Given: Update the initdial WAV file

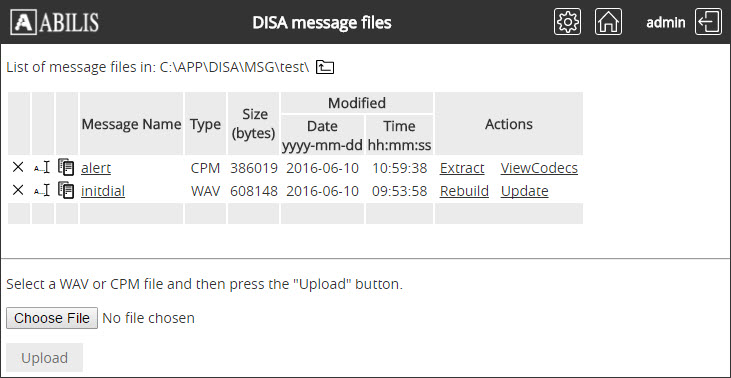Looking at the screenshot, I should click(x=524, y=191).
